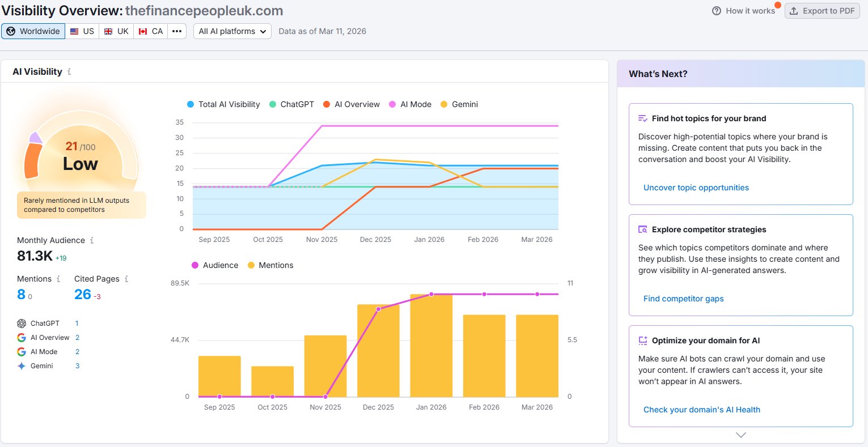This screenshot has height=447, width=868.
Task: Select the US region tab
Action: coord(82,31)
